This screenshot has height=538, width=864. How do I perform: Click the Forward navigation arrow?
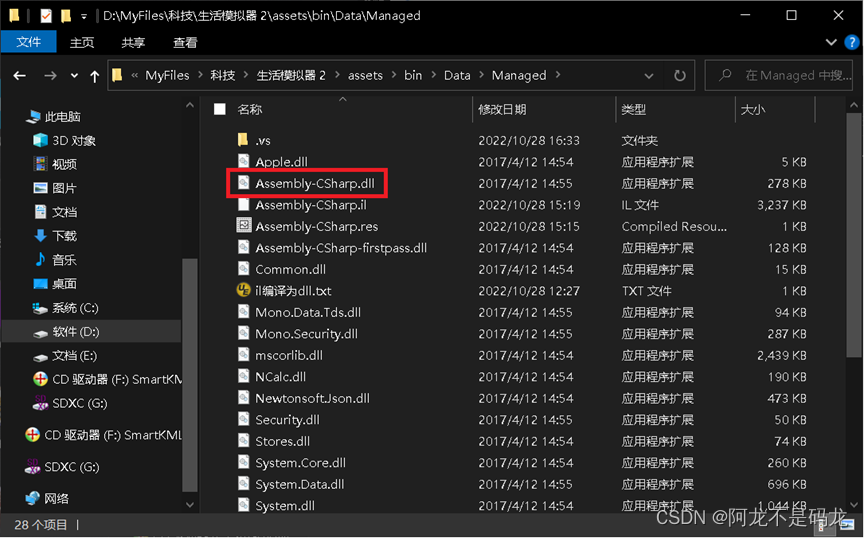(50, 76)
